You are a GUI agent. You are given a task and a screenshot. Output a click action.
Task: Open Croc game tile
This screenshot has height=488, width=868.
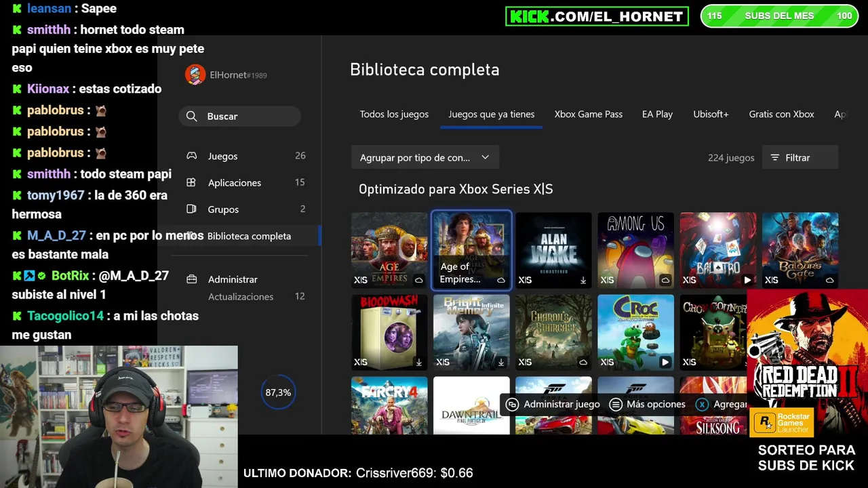(x=635, y=332)
